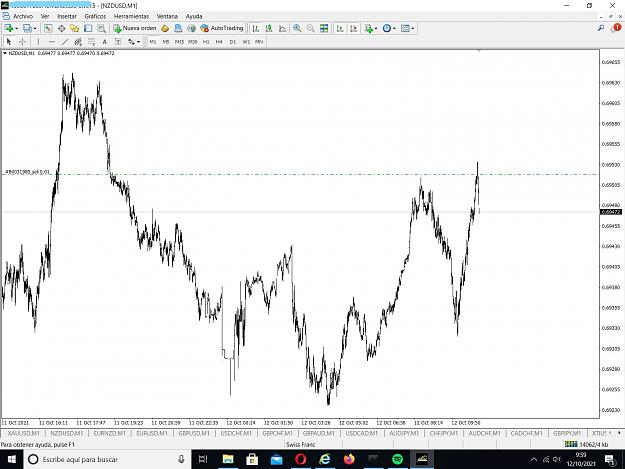Open Spotify from the taskbar
Viewport: 625px width, 469px height.
(397, 459)
